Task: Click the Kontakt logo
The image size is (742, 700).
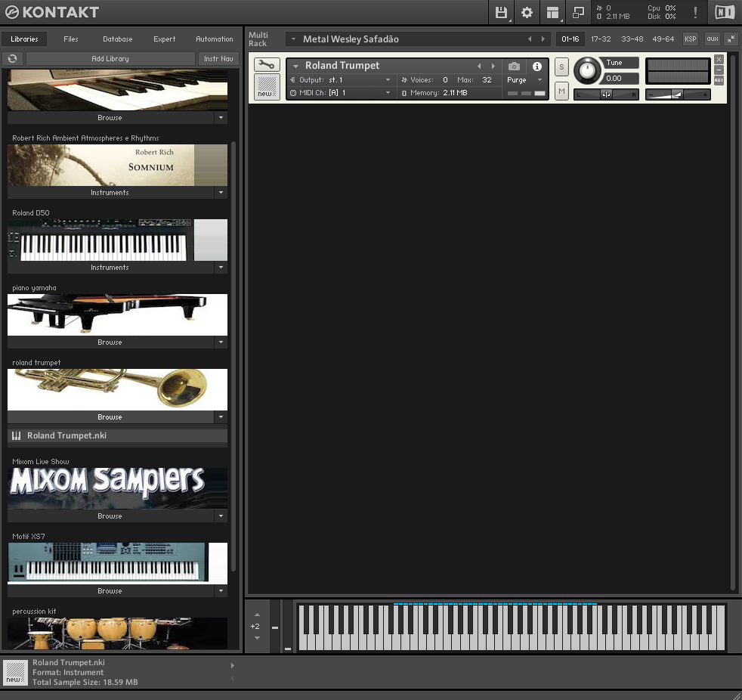Action: (x=52, y=12)
